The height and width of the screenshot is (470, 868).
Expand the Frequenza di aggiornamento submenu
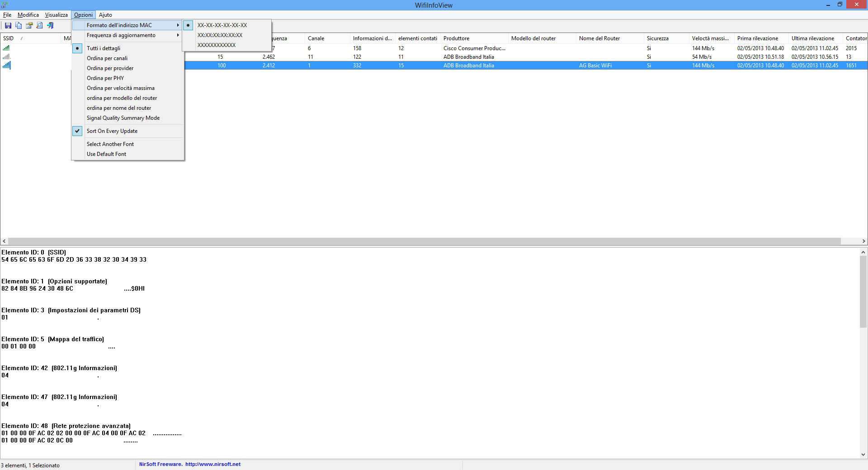point(128,35)
